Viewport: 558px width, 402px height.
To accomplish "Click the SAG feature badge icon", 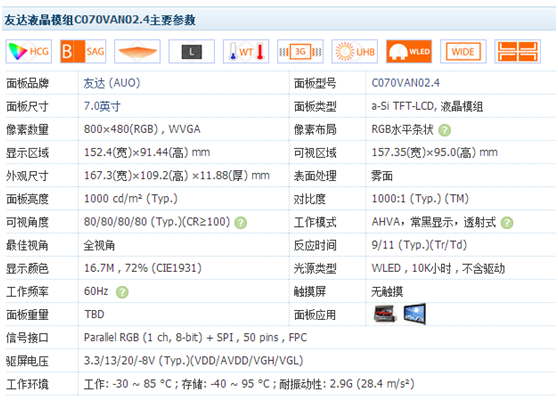I will (83, 52).
